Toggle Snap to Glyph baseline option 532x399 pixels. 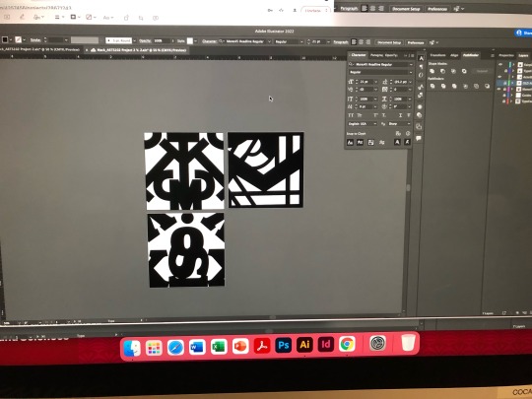350,142
